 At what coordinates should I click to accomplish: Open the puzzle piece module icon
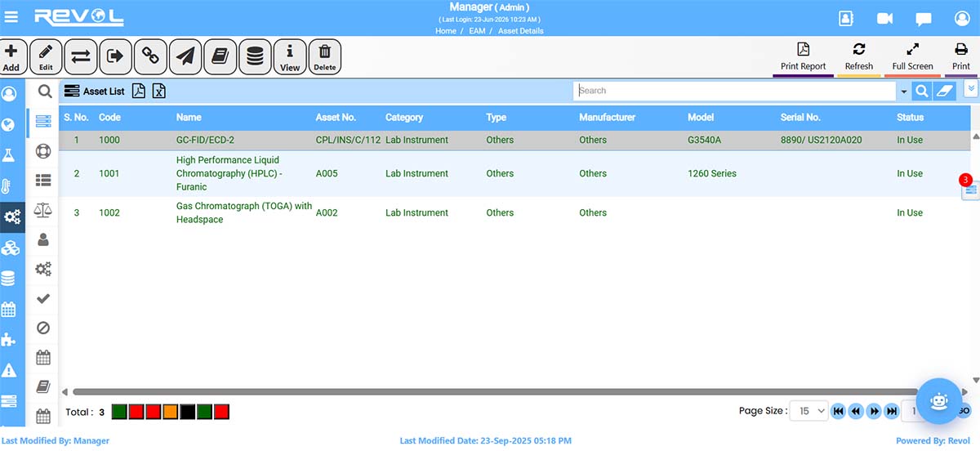(x=9, y=339)
